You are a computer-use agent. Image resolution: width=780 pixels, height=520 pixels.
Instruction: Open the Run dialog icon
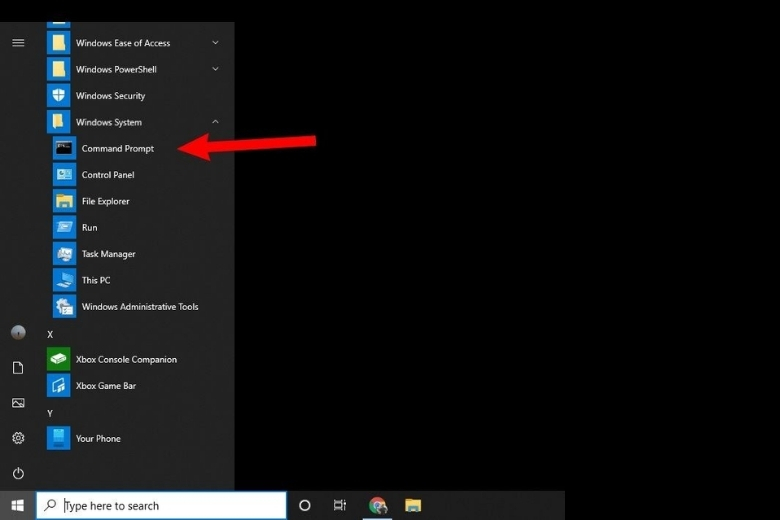coord(64,227)
